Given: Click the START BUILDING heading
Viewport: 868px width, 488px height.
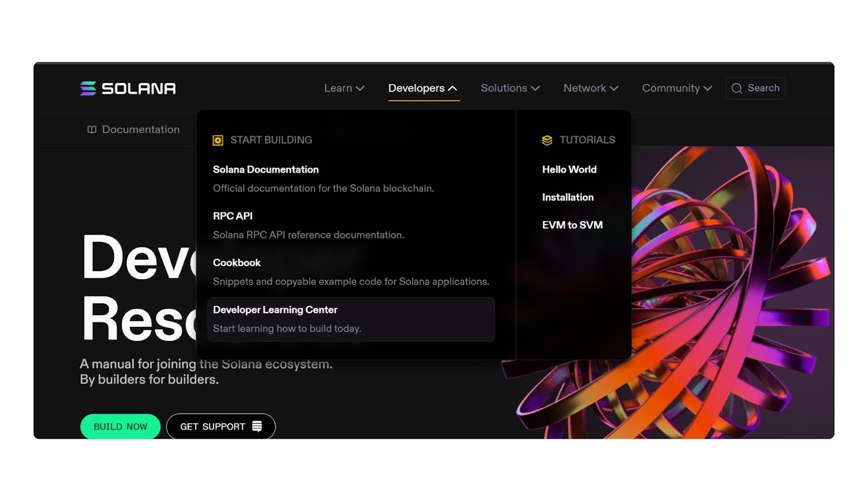Looking at the screenshot, I should [271, 140].
